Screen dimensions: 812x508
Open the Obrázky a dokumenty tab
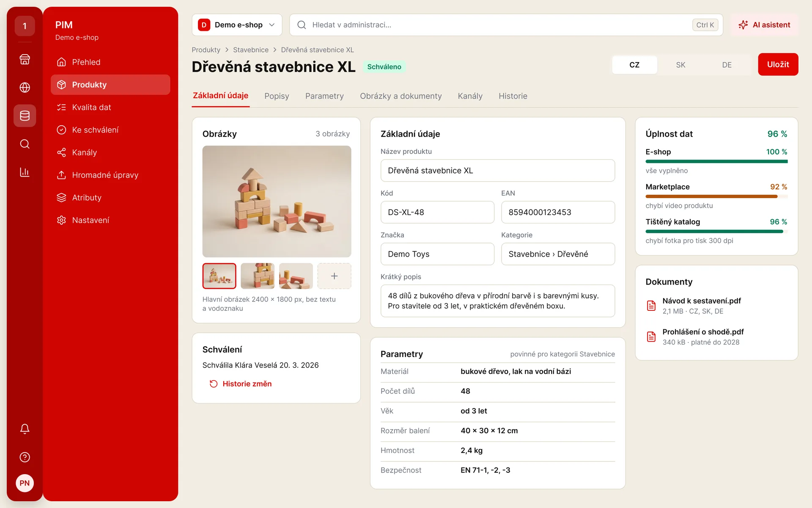pos(401,96)
